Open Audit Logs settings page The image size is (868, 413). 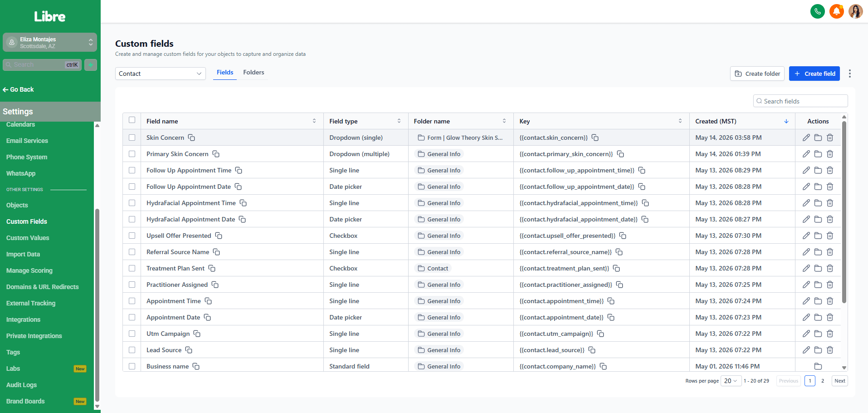[x=21, y=385]
